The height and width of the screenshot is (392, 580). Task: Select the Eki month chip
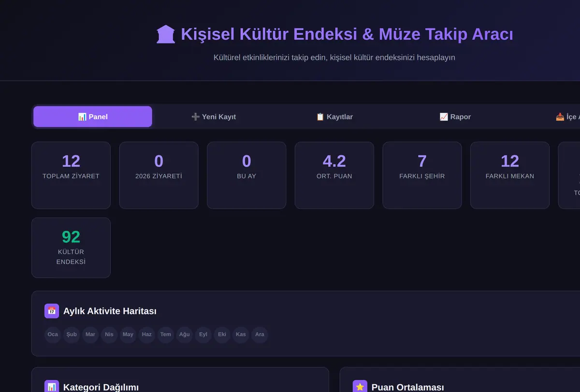coord(222,334)
